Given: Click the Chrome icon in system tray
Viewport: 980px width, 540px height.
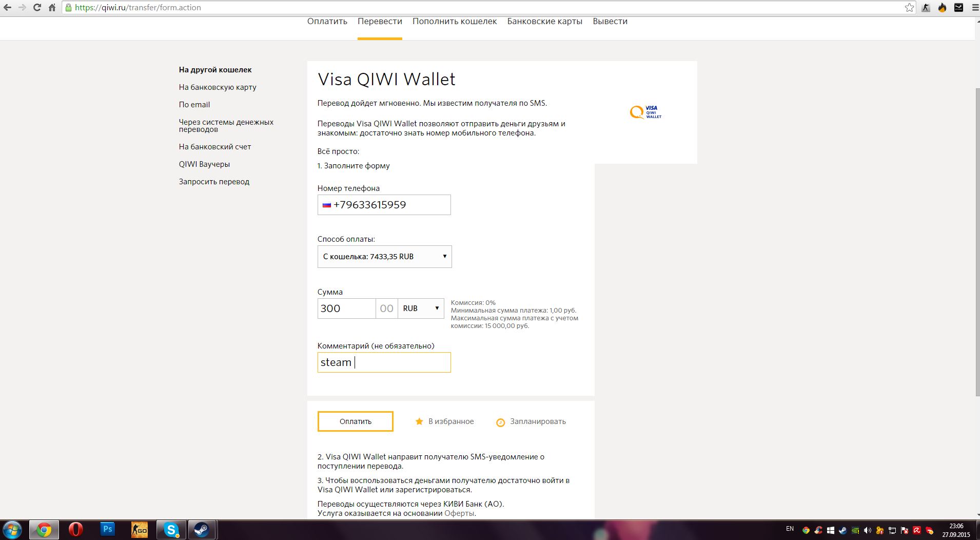Looking at the screenshot, I should coord(806,530).
